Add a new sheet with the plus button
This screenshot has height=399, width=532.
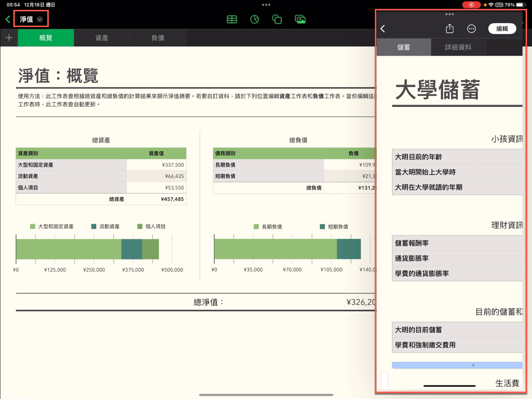pyautogui.click(x=9, y=37)
